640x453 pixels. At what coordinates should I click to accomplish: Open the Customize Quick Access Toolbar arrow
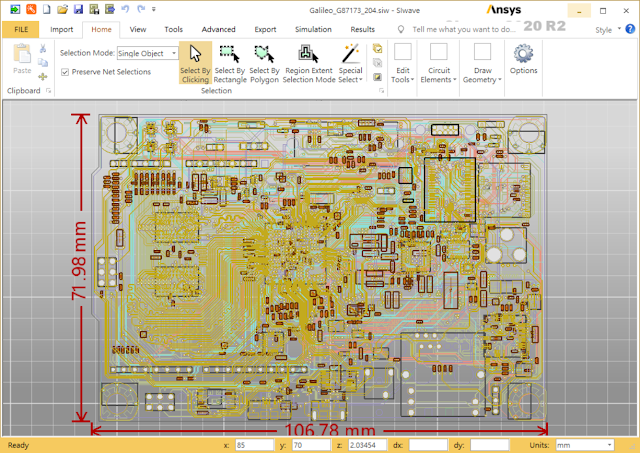[x=154, y=9]
